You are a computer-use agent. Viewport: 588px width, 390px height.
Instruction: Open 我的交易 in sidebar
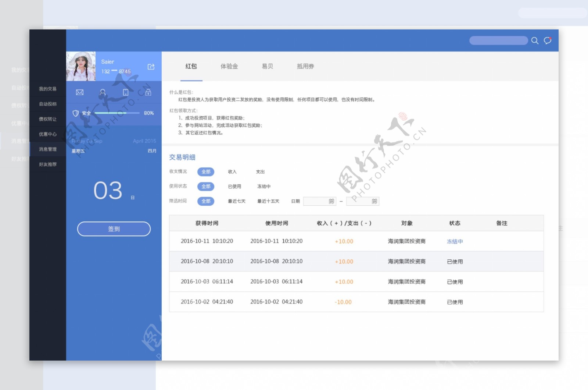coord(48,89)
